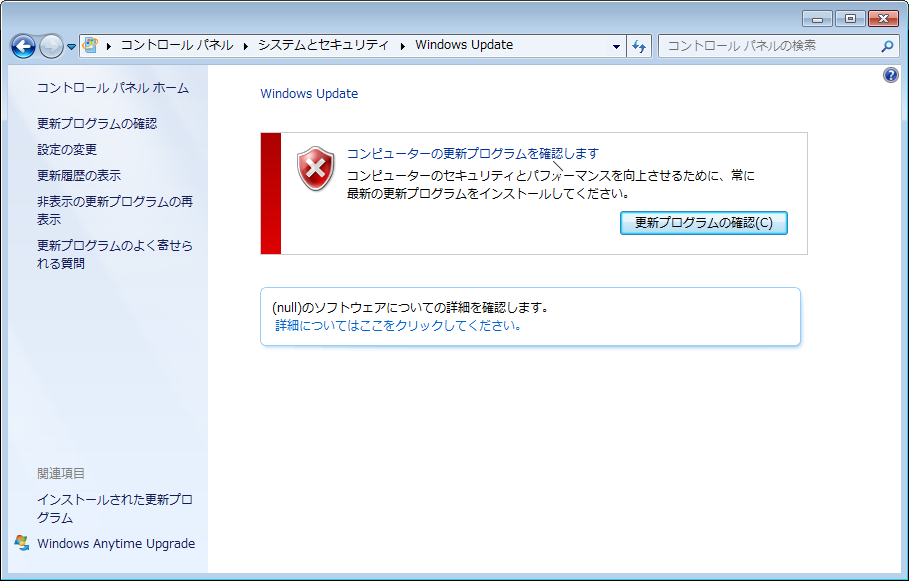Click the Back navigation arrow
This screenshot has width=909, height=581.
(x=23, y=46)
